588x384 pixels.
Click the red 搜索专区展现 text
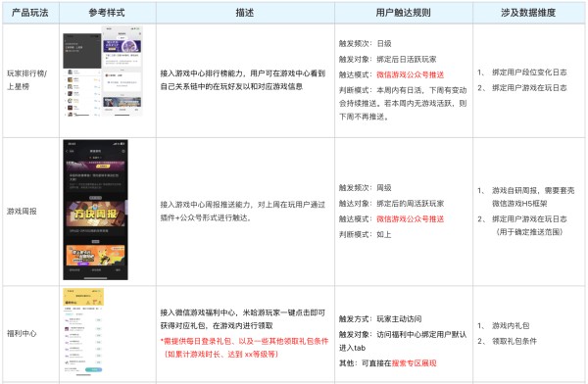[414, 363]
